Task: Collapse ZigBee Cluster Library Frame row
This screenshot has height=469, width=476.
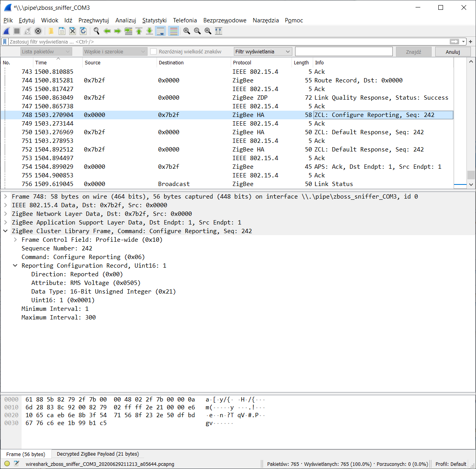Action: coord(5,231)
